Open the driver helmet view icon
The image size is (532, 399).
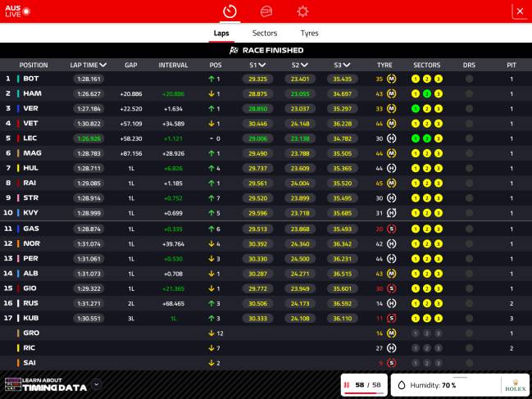[x=266, y=11]
